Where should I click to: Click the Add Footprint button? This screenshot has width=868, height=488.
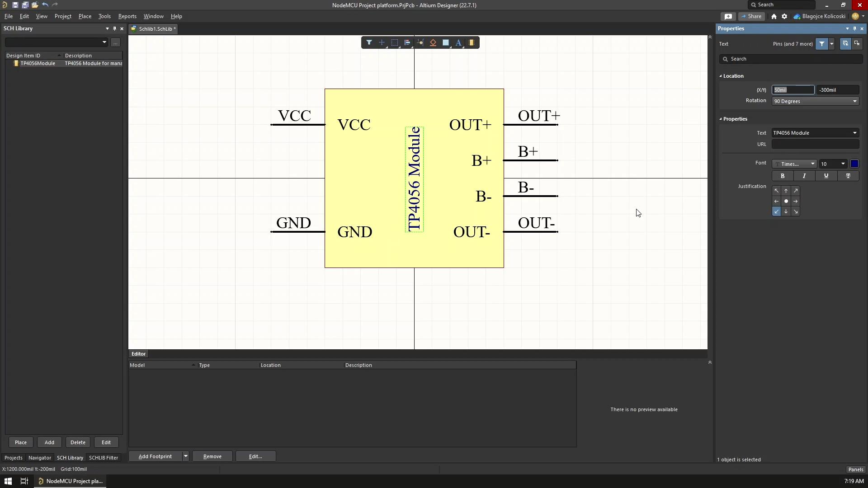[x=155, y=456]
